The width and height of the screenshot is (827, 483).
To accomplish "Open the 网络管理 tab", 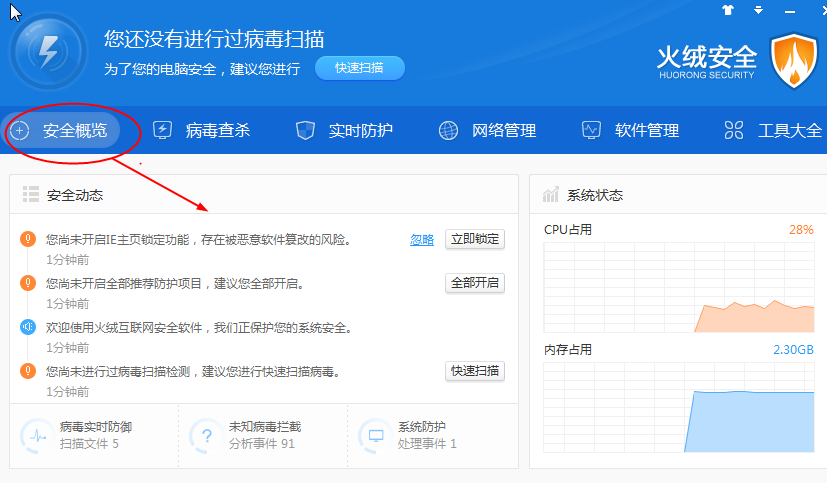I will (x=488, y=130).
